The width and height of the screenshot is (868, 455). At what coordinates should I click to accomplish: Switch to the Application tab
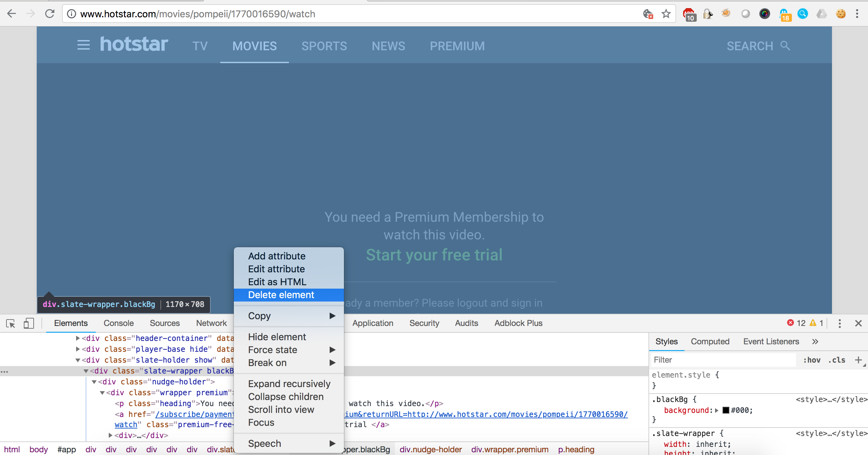click(373, 323)
